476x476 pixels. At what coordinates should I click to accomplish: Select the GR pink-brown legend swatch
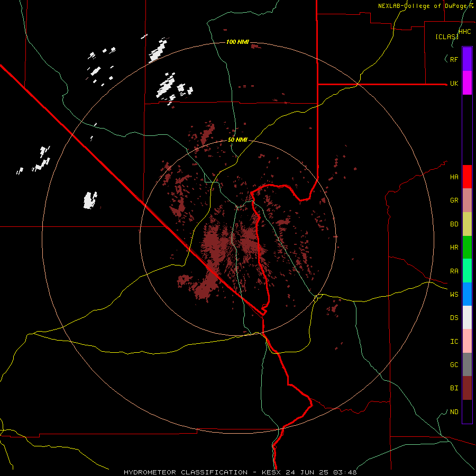pos(467,200)
